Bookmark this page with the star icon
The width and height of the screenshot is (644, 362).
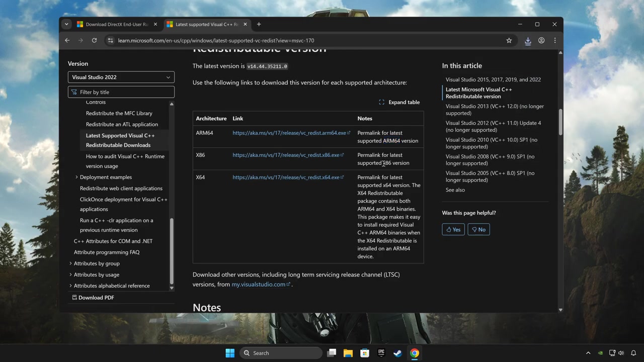click(x=509, y=40)
